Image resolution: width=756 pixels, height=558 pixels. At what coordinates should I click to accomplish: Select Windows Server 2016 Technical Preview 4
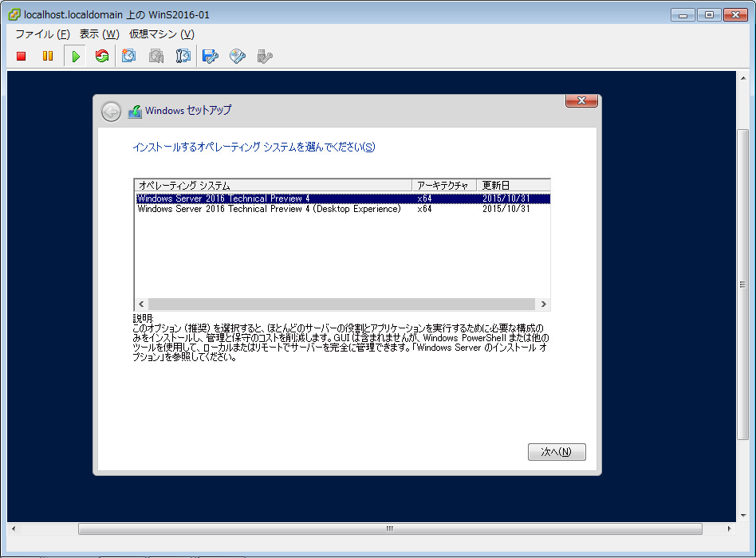(x=271, y=198)
